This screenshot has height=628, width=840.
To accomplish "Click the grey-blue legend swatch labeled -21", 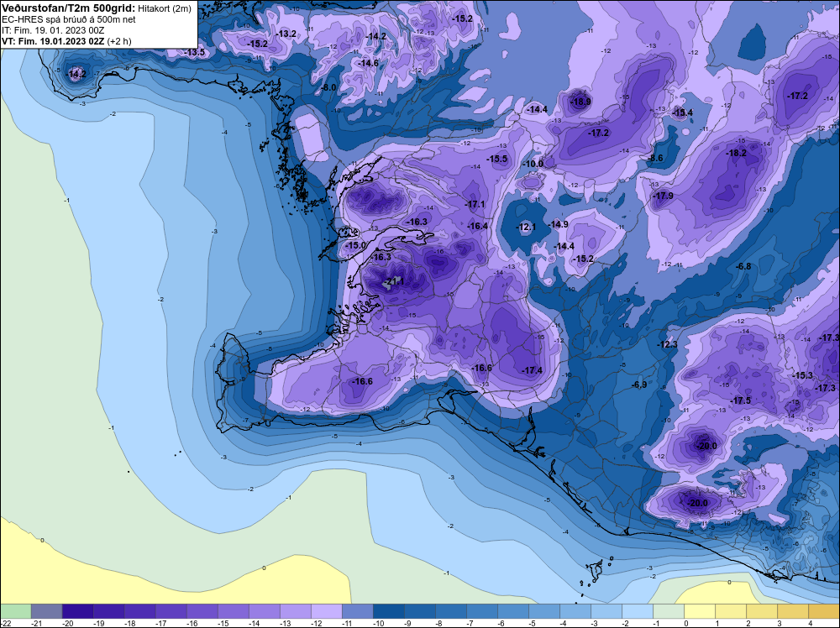I will click(x=46, y=611).
